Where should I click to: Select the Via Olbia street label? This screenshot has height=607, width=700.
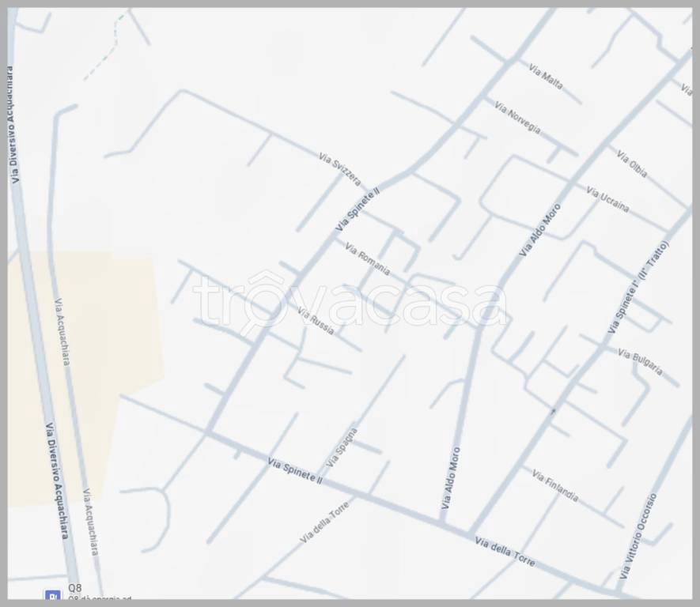631,164
